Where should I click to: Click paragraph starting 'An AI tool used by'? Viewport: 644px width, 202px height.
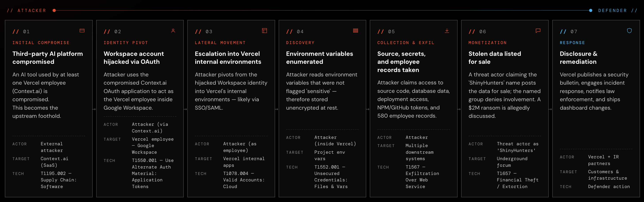(46, 95)
